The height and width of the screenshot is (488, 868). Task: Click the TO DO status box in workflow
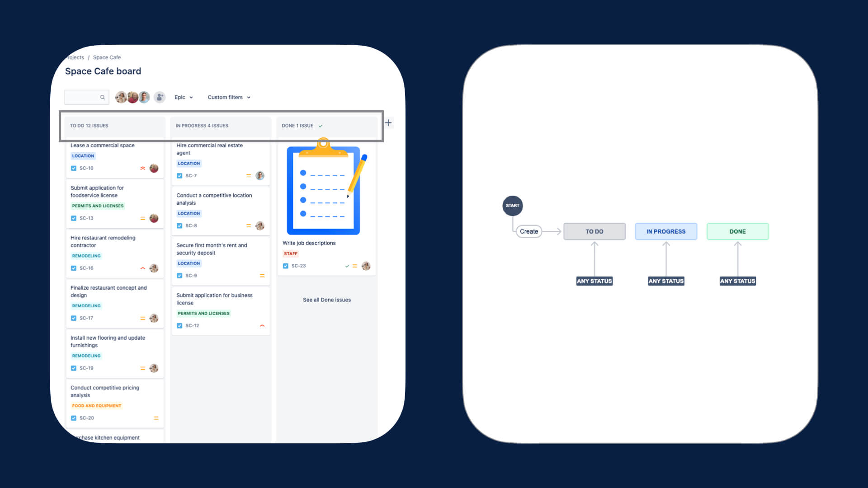(x=595, y=231)
